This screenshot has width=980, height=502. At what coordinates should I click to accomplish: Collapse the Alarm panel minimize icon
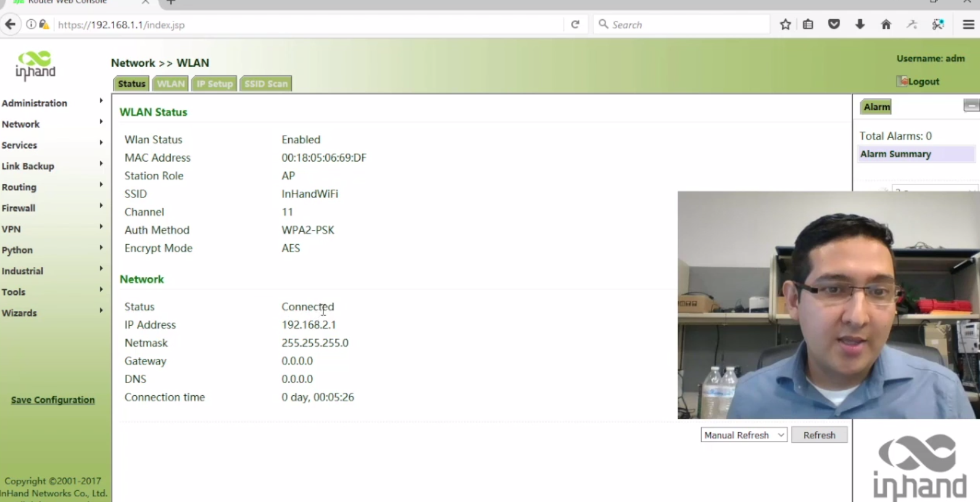click(970, 106)
